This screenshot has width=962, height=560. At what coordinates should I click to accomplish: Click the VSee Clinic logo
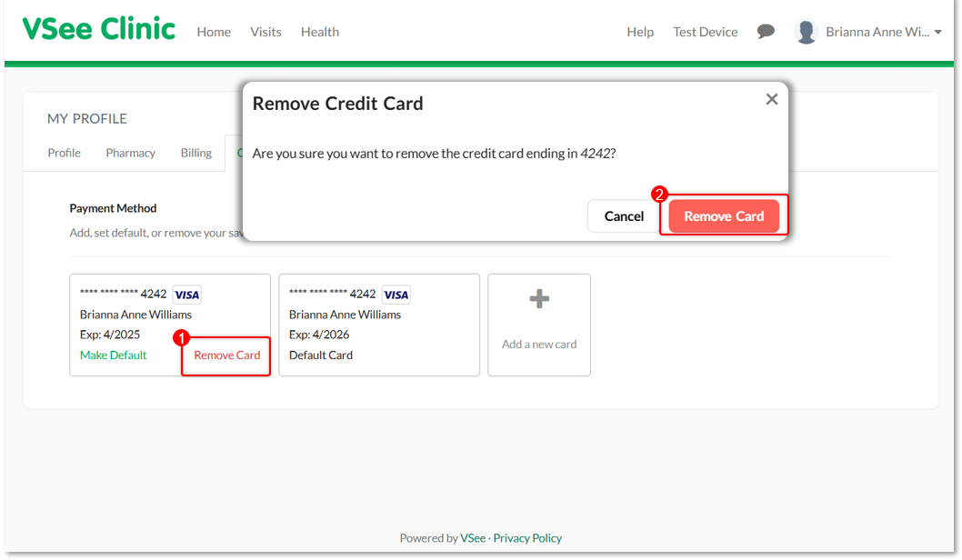point(98,29)
